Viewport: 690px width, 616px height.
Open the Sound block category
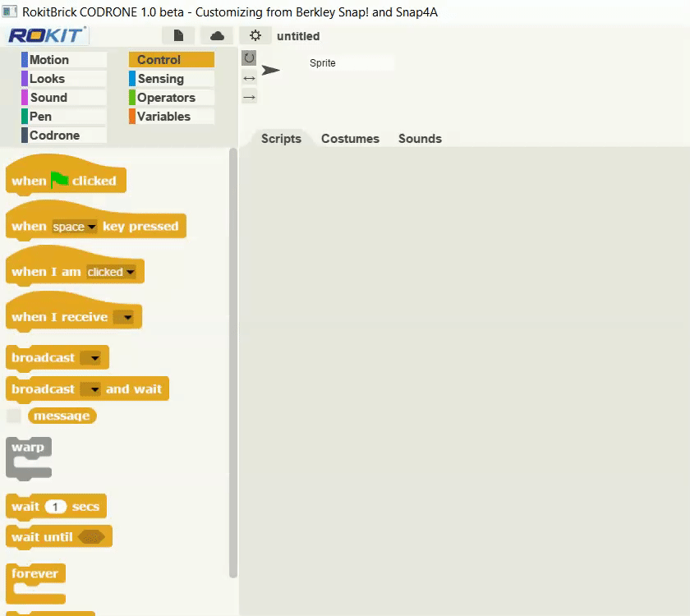tap(64, 98)
